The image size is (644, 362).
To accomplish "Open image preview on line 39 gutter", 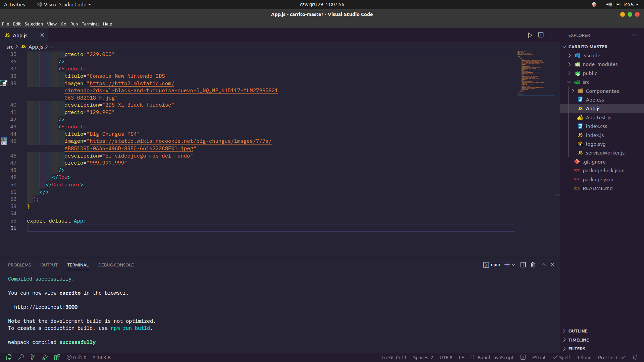I will (4, 83).
